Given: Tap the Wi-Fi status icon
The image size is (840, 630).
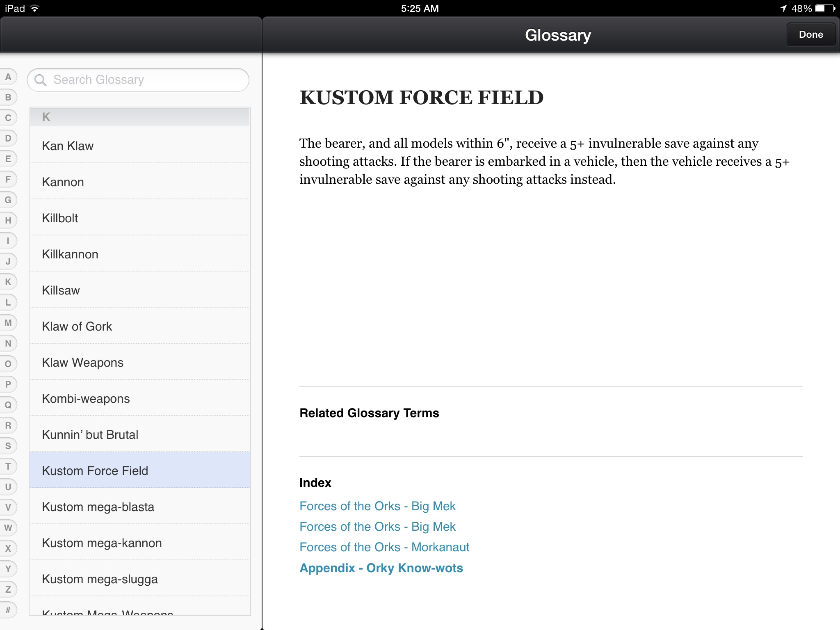Looking at the screenshot, I should [x=35, y=8].
